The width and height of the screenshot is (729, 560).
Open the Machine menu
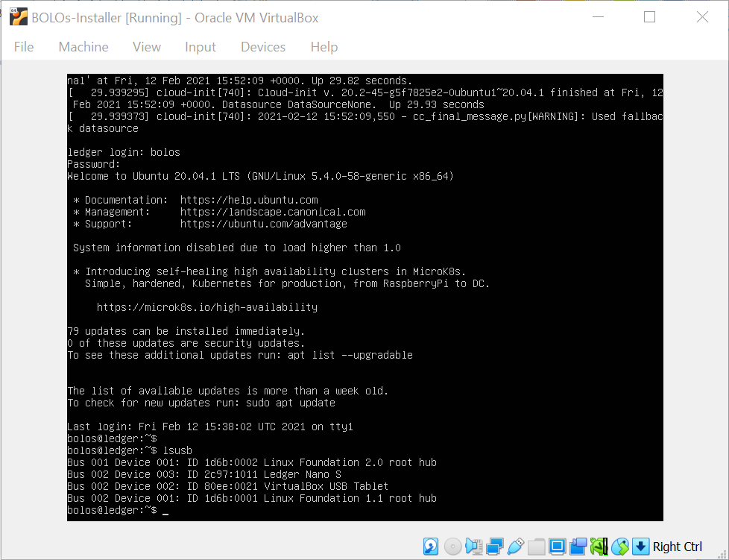[x=83, y=47]
